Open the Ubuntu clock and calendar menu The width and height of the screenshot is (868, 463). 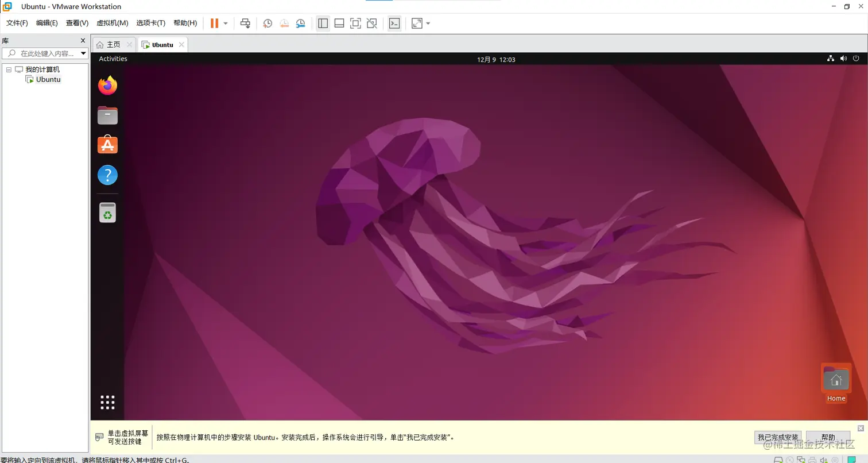[x=496, y=59]
